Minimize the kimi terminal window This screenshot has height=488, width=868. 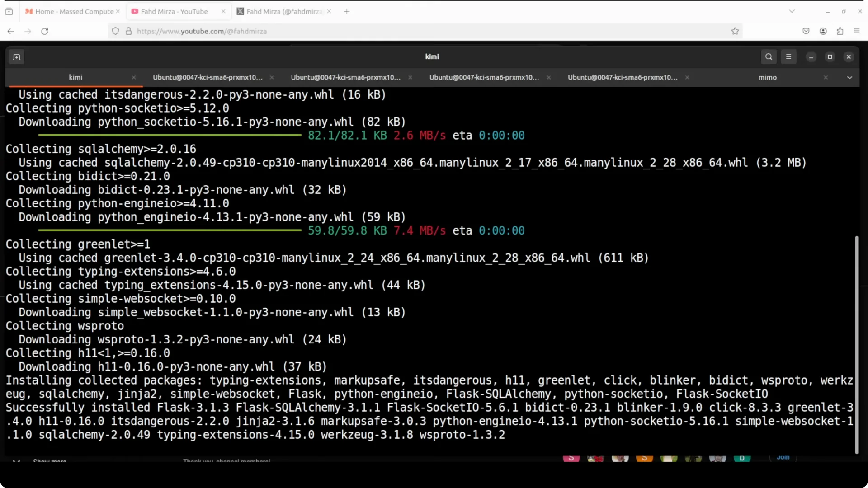tap(811, 57)
